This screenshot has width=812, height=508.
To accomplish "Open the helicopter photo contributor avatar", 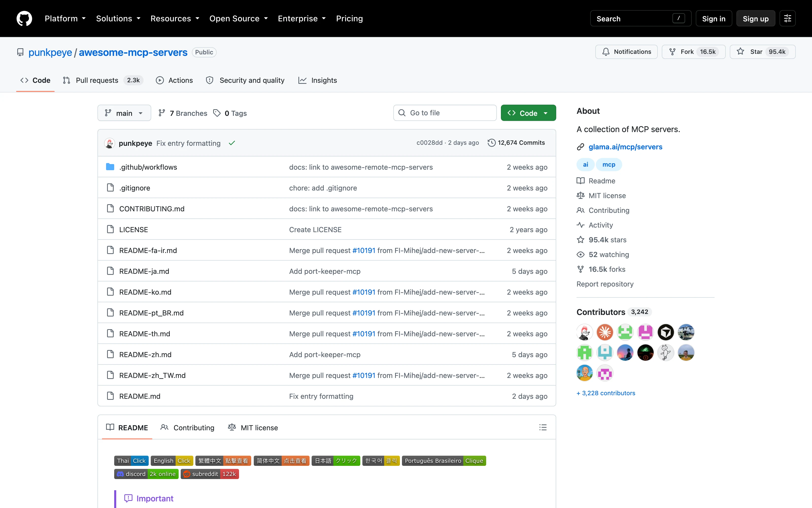I will tap(686, 332).
